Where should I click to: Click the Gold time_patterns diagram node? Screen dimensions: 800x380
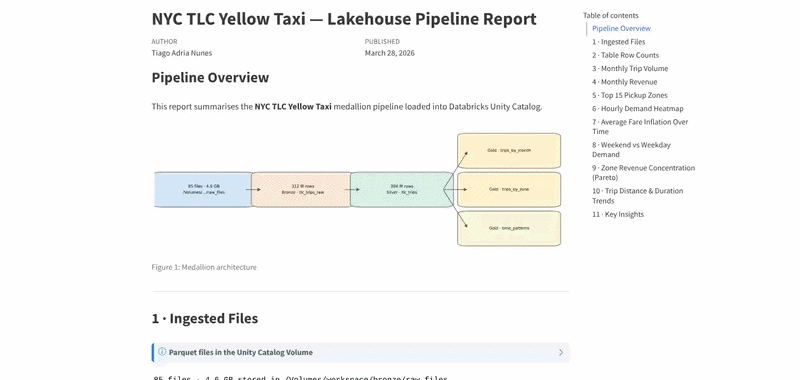pos(509,229)
